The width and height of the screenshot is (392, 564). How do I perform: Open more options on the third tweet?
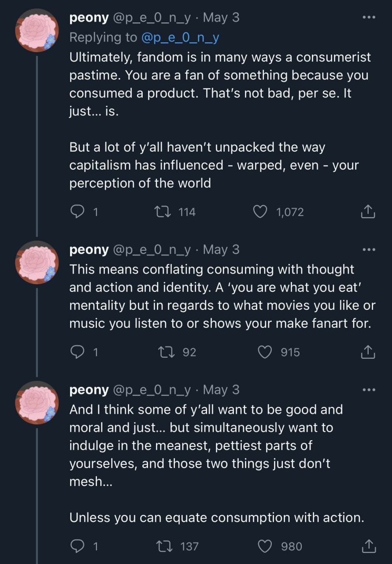368,390
